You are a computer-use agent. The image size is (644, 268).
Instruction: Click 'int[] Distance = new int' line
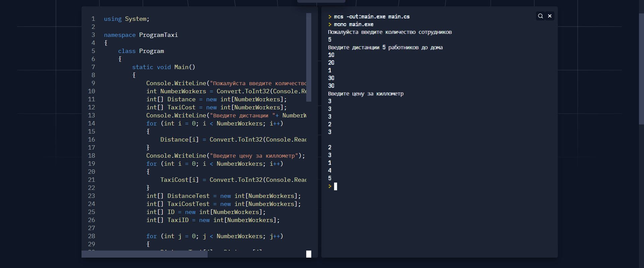click(x=217, y=99)
